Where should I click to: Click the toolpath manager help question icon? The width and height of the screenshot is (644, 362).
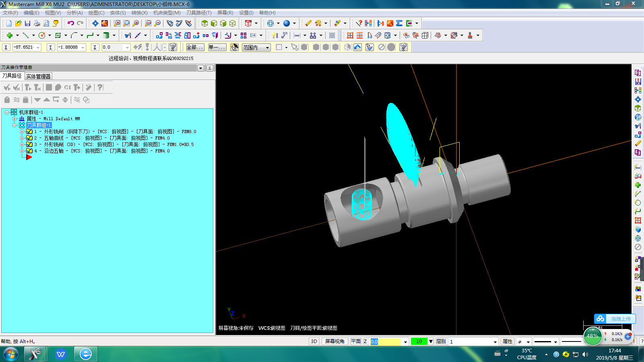(100, 87)
